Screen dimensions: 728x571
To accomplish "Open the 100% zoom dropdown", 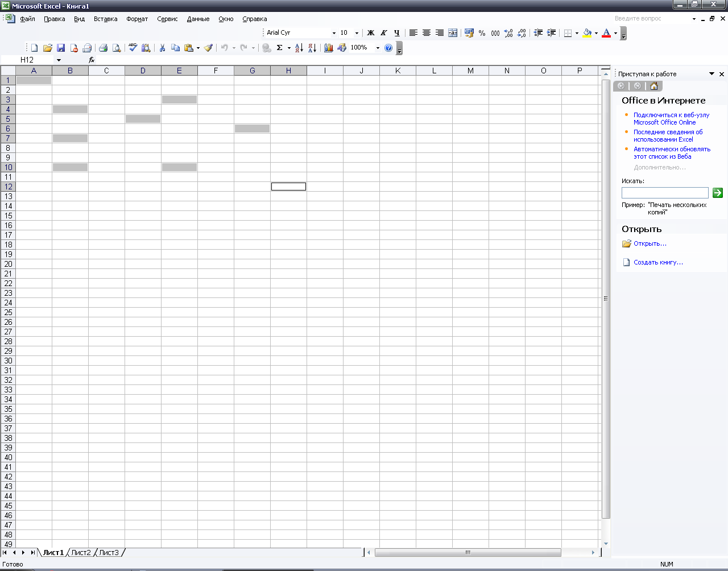I will [378, 48].
